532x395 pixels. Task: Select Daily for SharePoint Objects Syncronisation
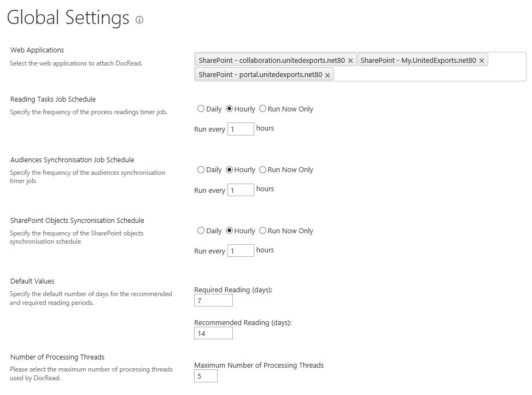[x=201, y=231]
